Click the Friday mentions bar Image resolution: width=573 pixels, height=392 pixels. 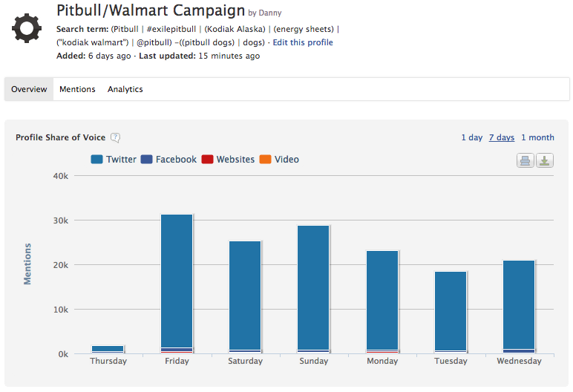click(177, 282)
